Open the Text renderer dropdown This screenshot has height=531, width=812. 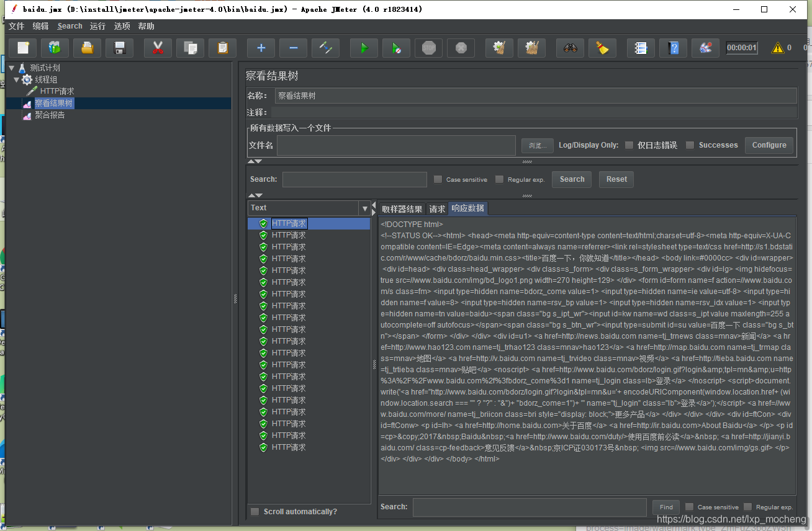[364, 208]
